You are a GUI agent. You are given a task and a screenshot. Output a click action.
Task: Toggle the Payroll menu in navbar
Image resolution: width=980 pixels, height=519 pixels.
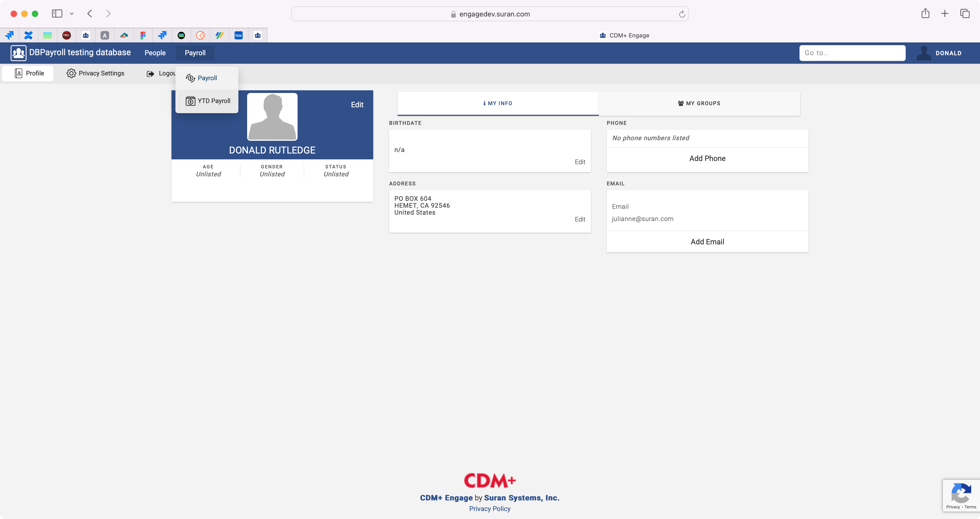coord(195,53)
